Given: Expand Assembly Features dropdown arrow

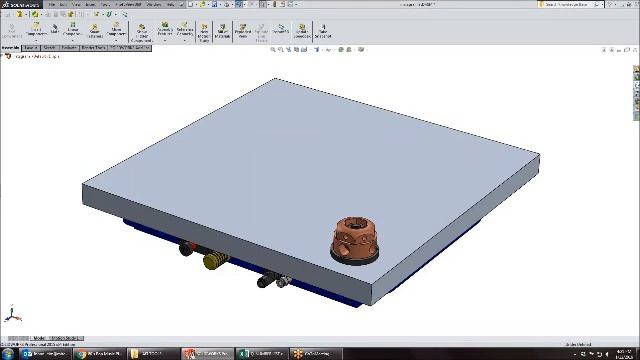Looking at the screenshot, I should pyautogui.click(x=165, y=40).
